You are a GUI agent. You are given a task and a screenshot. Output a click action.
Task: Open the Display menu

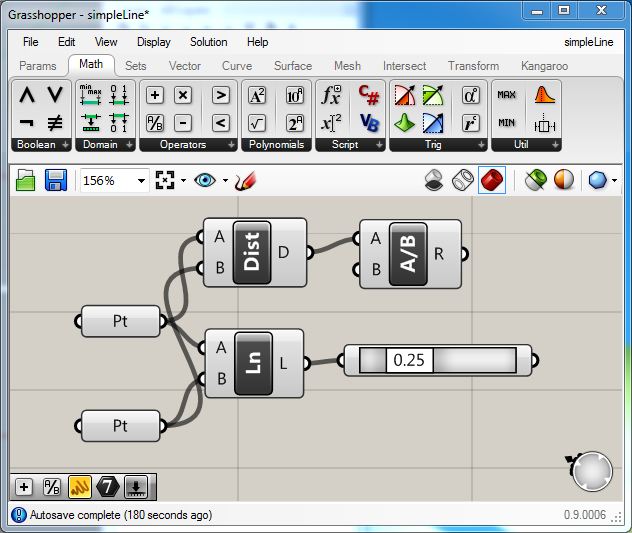coord(154,42)
